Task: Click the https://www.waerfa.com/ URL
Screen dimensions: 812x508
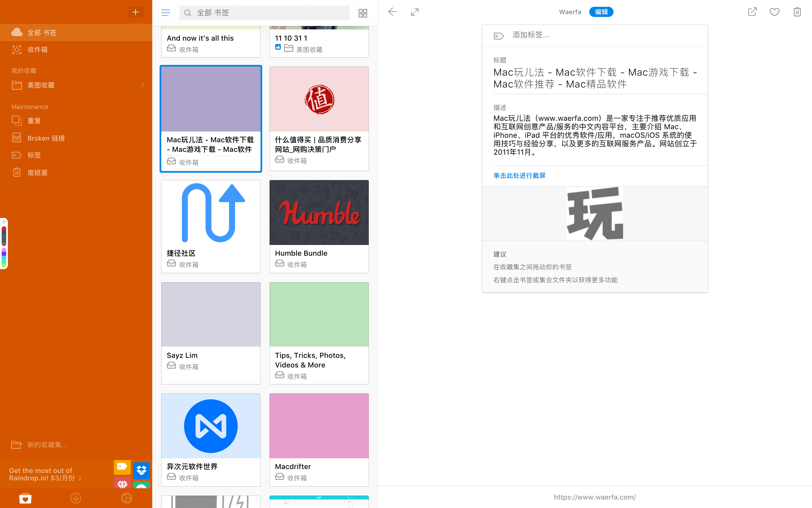Action: 595,497
